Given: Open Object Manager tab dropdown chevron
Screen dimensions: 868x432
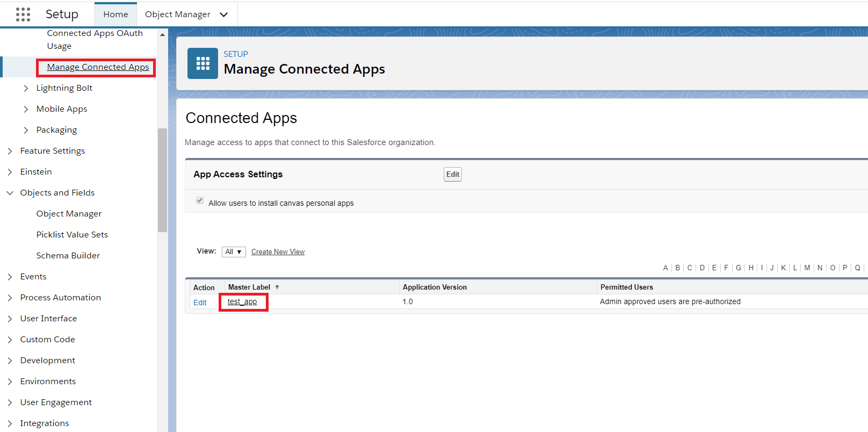Looking at the screenshot, I should coord(224,15).
